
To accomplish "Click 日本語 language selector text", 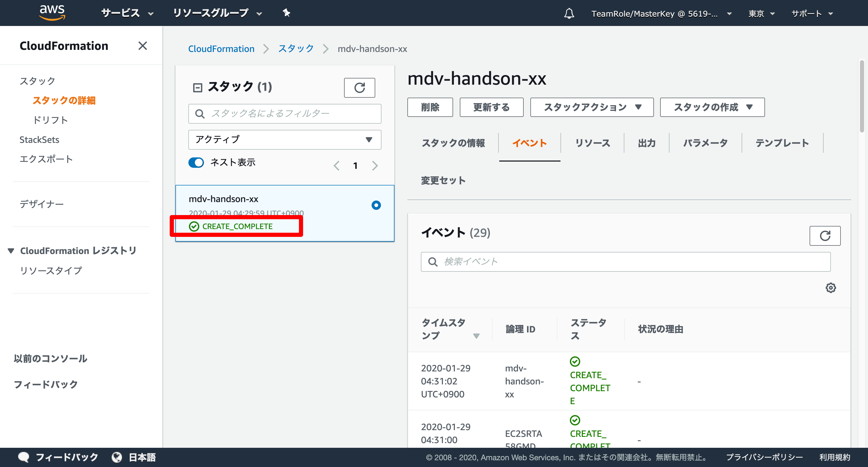I will (x=142, y=457).
